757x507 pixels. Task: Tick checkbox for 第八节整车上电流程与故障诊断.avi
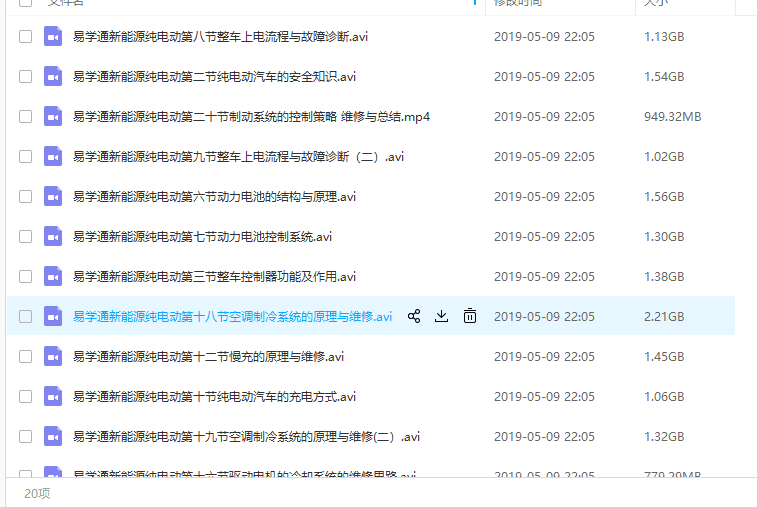26,37
